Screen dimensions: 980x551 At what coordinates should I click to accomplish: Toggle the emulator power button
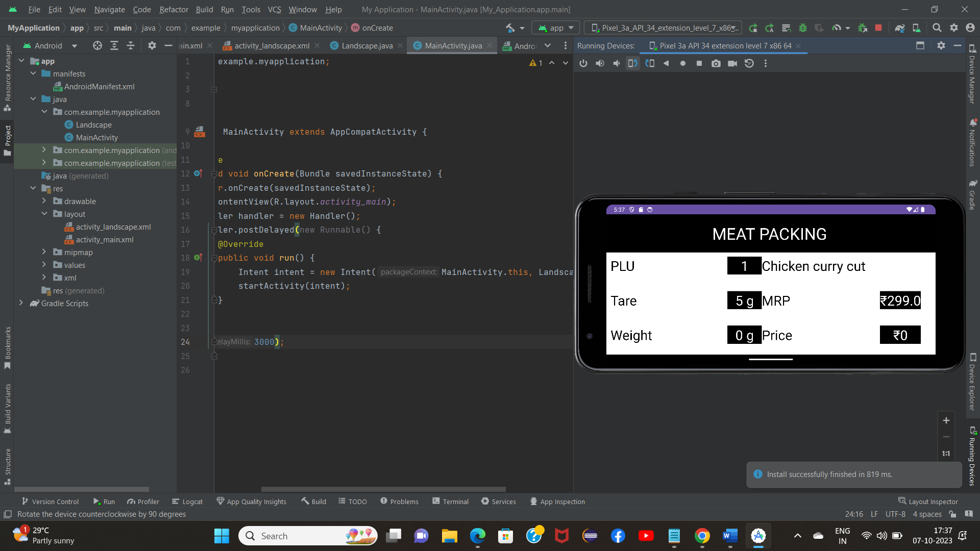(583, 63)
